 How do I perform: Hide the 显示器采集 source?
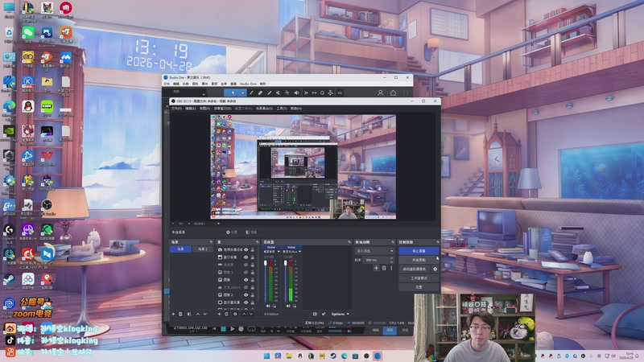click(x=246, y=302)
